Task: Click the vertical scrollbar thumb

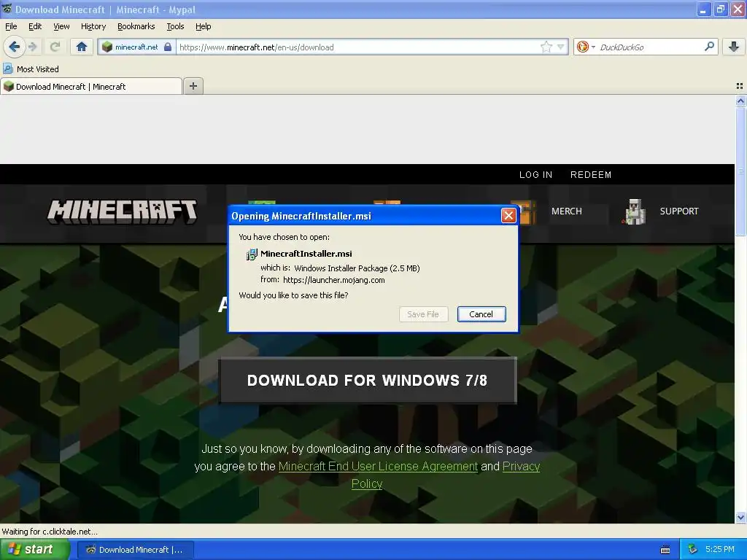Action: click(x=740, y=171)
